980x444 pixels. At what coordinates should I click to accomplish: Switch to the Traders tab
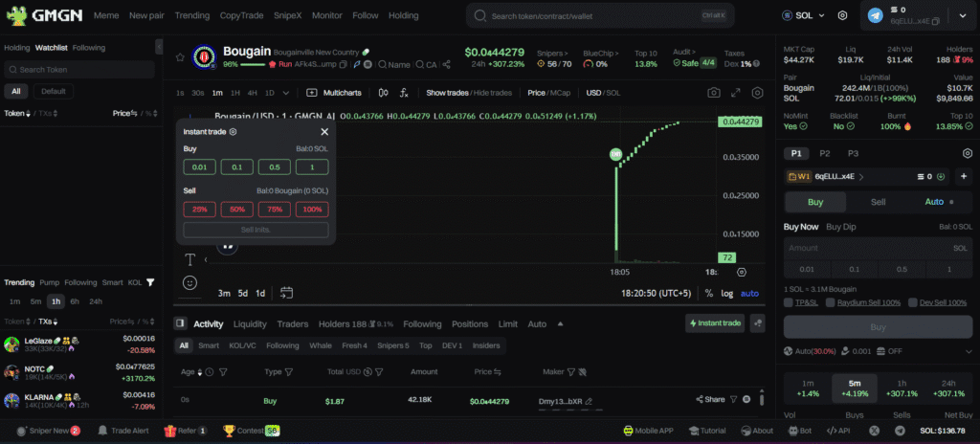pos(293,324)
